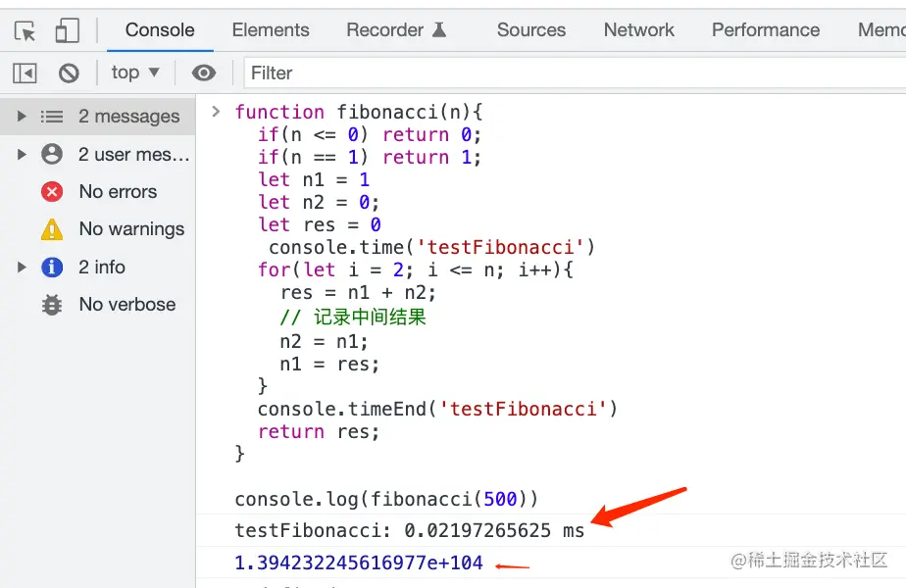Viewport: 906px width, 588px height.
Task: Hide the console sidebar panel icon
Action: (25, 73)
